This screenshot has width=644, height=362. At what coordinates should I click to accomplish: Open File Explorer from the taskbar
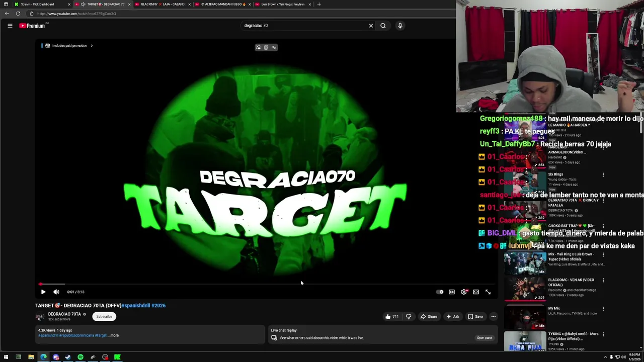(x=31, y=357)
